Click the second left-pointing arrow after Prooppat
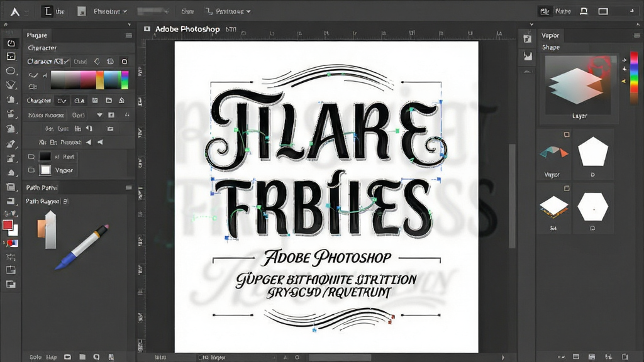This screenshot has width=644, height=362. [x=100, y=143]
